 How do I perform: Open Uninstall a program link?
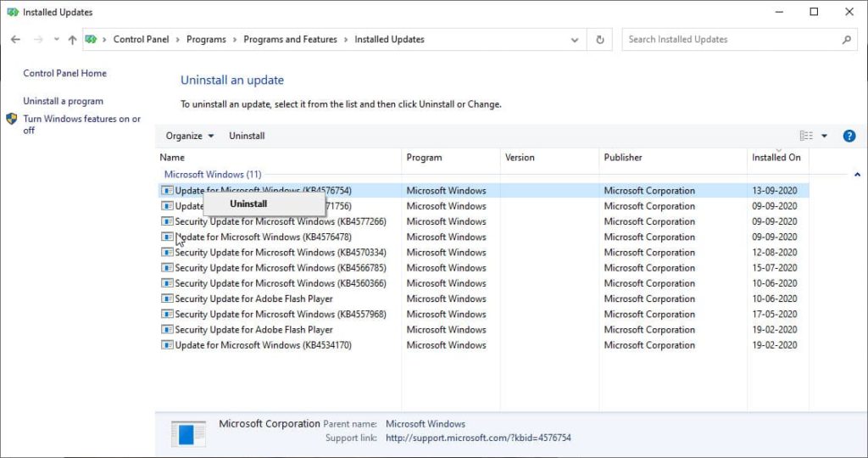tap(63, 101)
